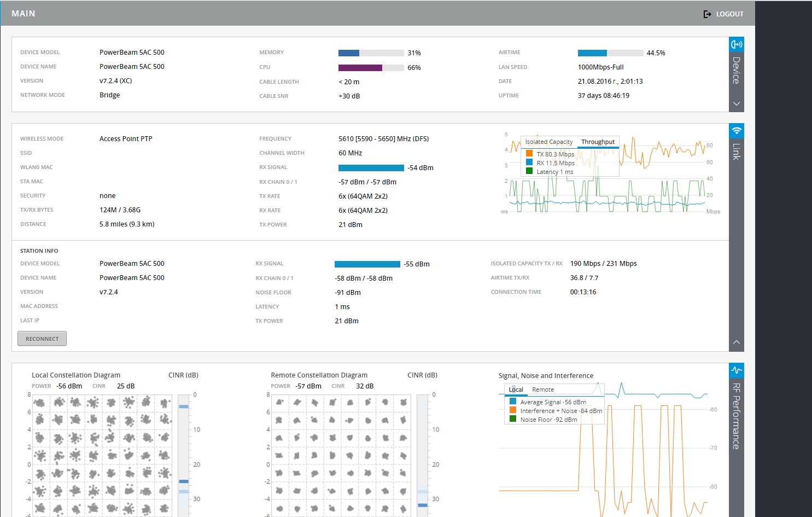
Task: Switch to the Isolated Capacity tab
Action: pyautogui.click(x=549, y=142)
